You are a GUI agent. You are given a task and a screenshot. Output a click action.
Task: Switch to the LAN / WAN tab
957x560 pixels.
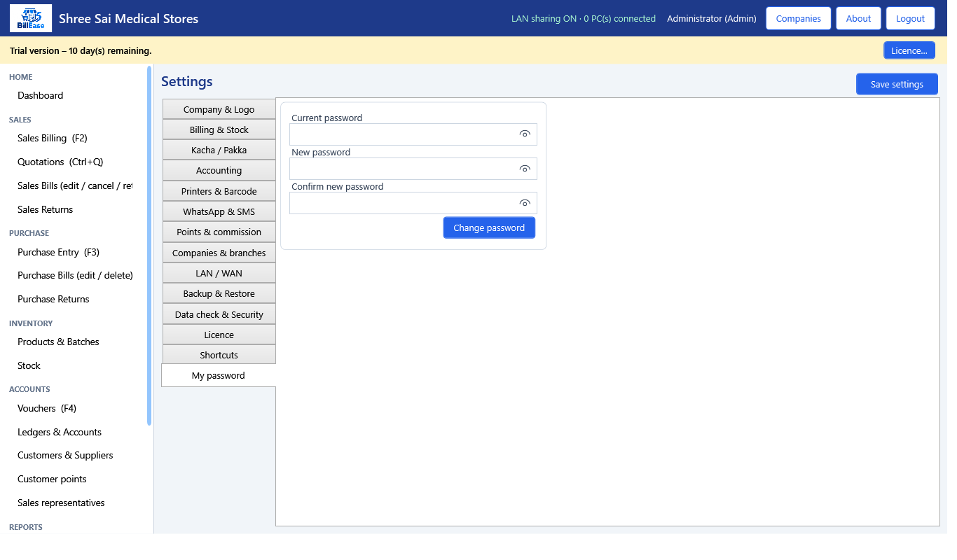point(219,274)
